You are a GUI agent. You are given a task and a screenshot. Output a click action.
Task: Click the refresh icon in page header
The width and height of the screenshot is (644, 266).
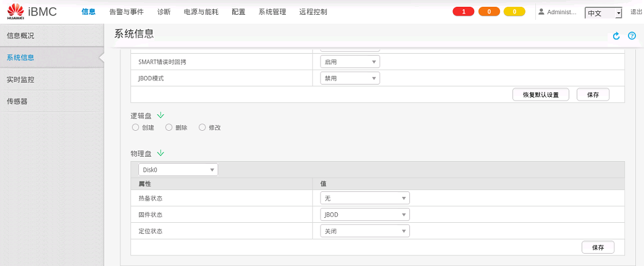tap(616, 36)
